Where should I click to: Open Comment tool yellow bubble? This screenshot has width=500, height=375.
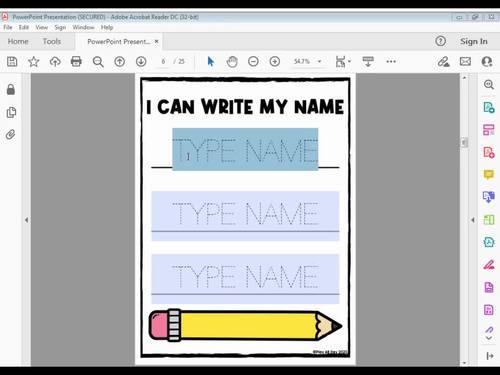[489, 174]
